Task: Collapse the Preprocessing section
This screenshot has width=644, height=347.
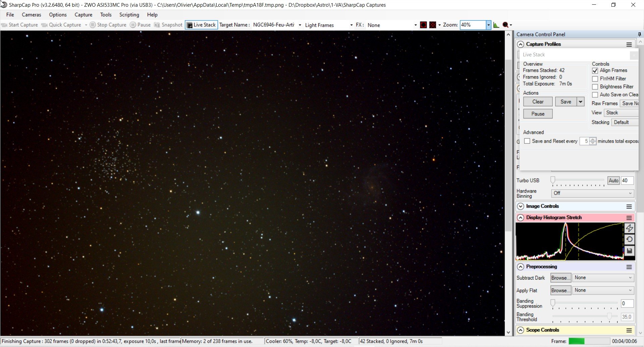Action: coord(521,267)
